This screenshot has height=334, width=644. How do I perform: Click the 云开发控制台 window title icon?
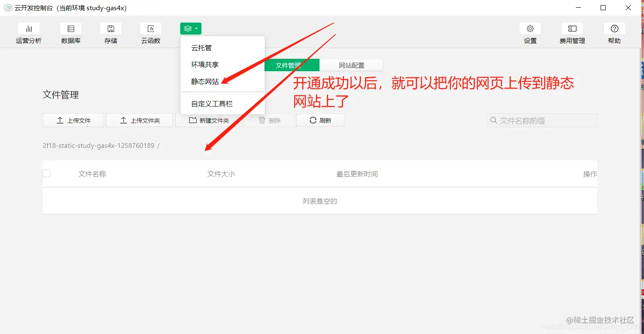[8, 8]
